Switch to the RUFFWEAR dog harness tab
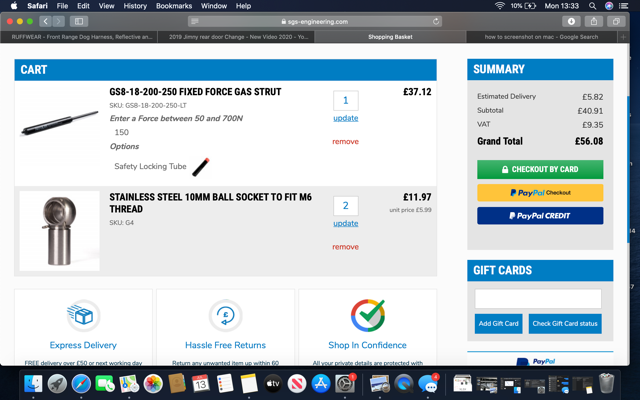Image resolution: width=640 pixels, height=400 pixels. 82,37
